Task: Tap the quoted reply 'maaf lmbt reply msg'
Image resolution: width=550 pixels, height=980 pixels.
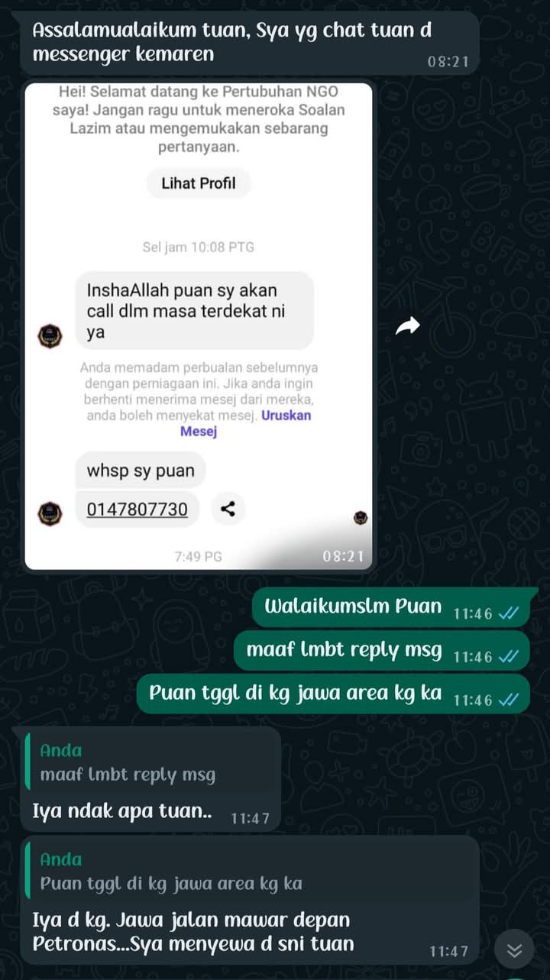Action: point(150,762)
